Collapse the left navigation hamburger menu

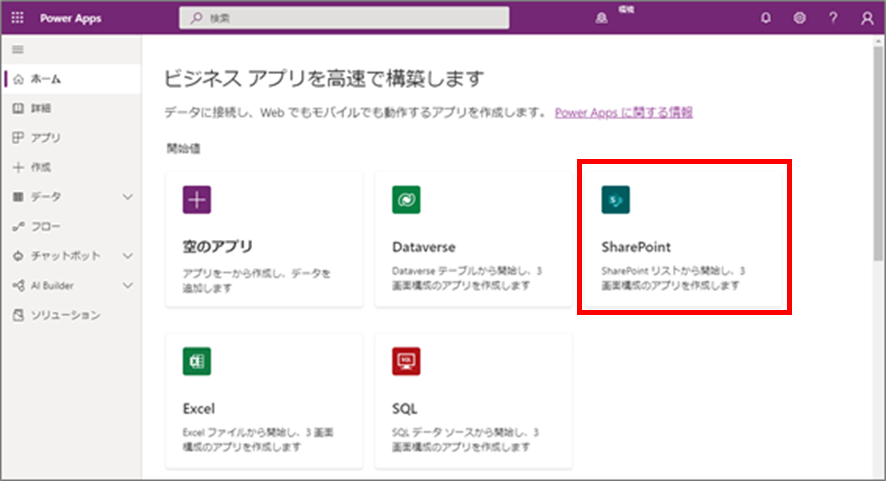coord(18,50)
